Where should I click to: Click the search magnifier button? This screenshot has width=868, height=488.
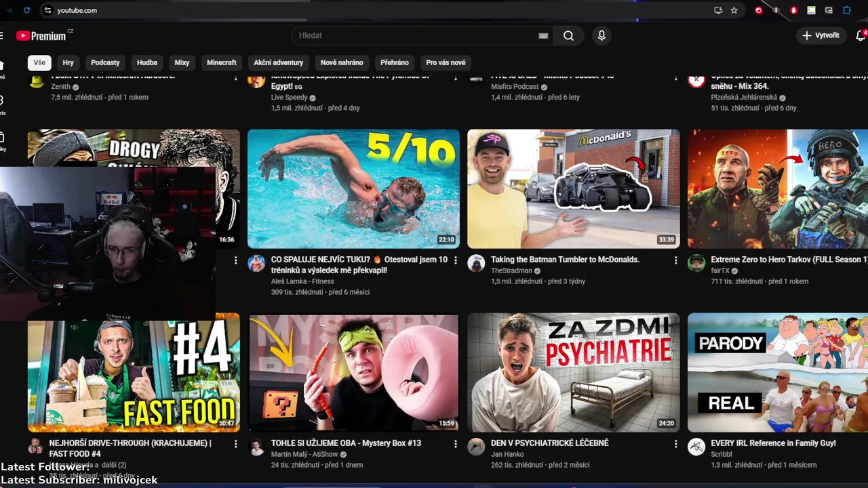click(x=568, y=35)
